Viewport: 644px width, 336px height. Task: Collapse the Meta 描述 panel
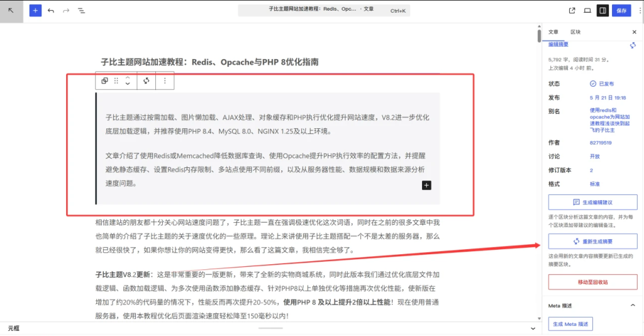633,305
